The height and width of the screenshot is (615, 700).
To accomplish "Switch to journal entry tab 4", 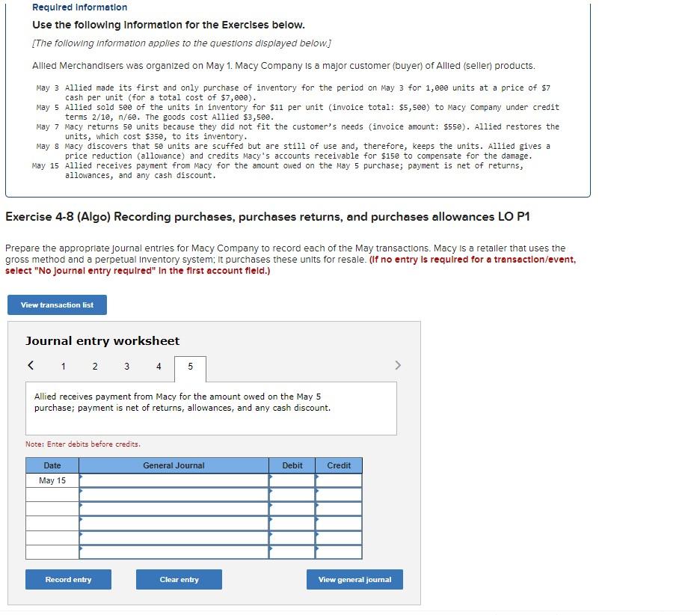I will (x=159, y=366).
